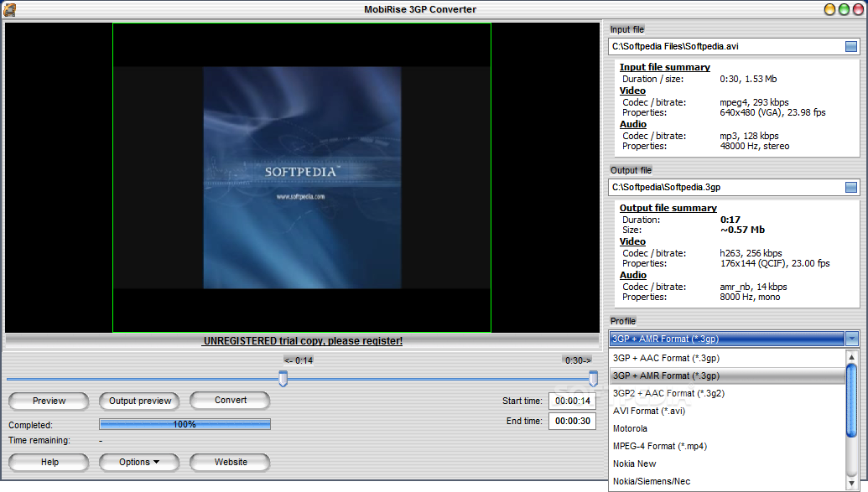Click the Preview button
The width and height of the screenshot is (868, 492).
(x=49, y=401)
